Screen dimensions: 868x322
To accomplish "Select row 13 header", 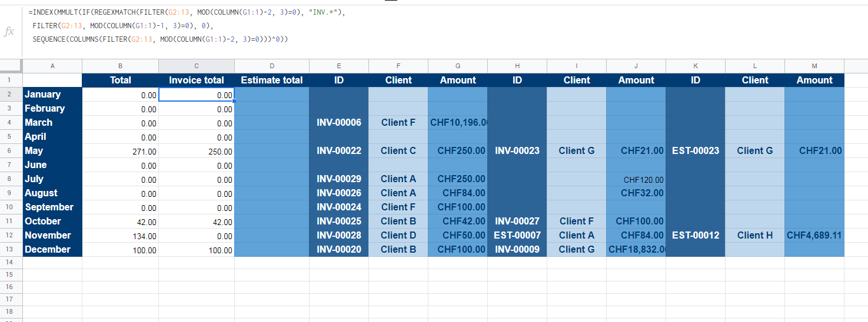I will [x=11, y=250].
